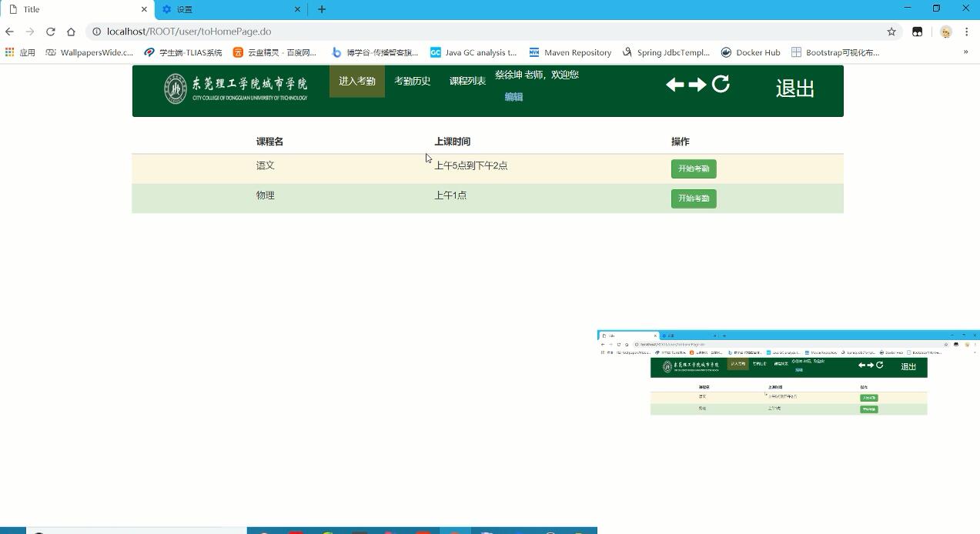Open Maven Repository bookmark
This screenshot has height=534, width=980.
pos(570,52)
